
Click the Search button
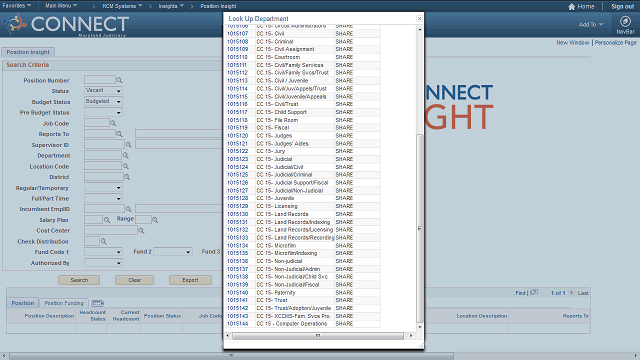(79, 280)
